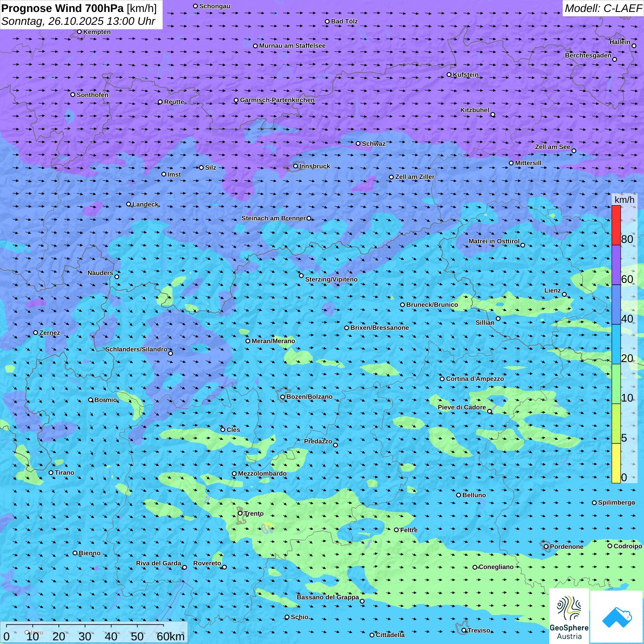Click the 'Bruneck/Brunico' city label
Image resolution: width=644 pixels, height=644 pixels.
432,305
